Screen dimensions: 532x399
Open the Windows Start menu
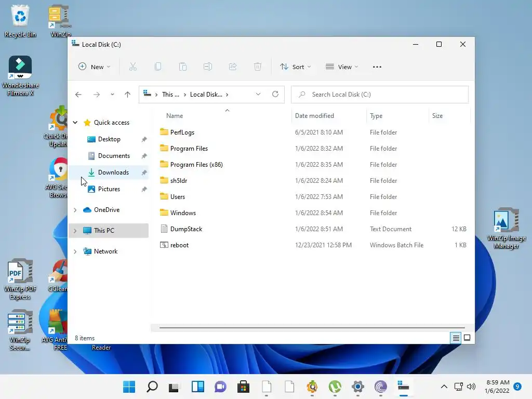129,387
